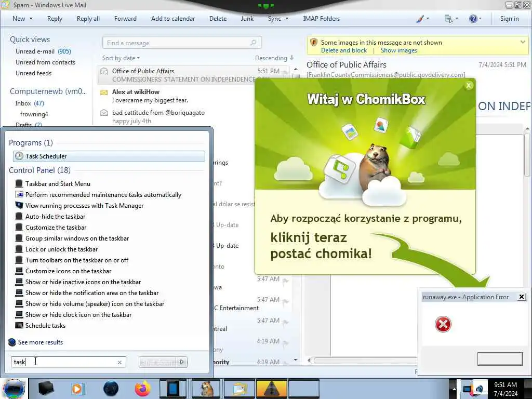
Task: Open Unread e-mail quick view
Action: 43,51
